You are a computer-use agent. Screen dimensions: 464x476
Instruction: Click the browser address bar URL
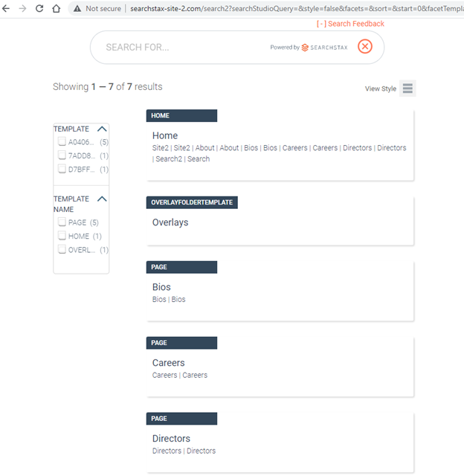[297, 8]
